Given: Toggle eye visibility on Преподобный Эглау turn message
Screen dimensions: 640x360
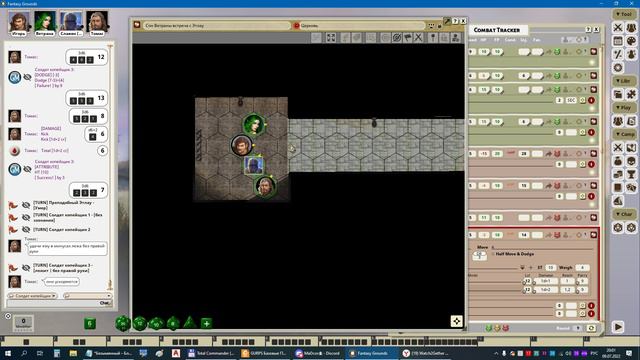Looking at the screenshot, I should tap(26, 205).
